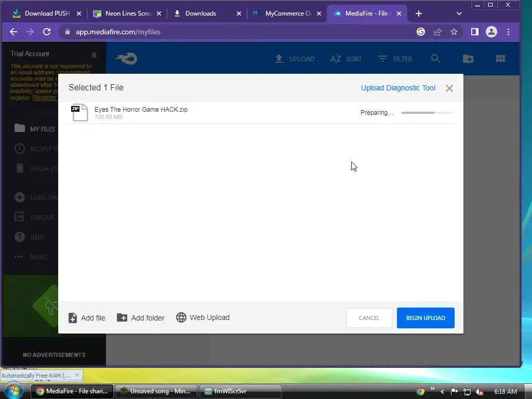Click the Action Center flag icon
Screen dimensions: 532x399
[x=454, y=392]
